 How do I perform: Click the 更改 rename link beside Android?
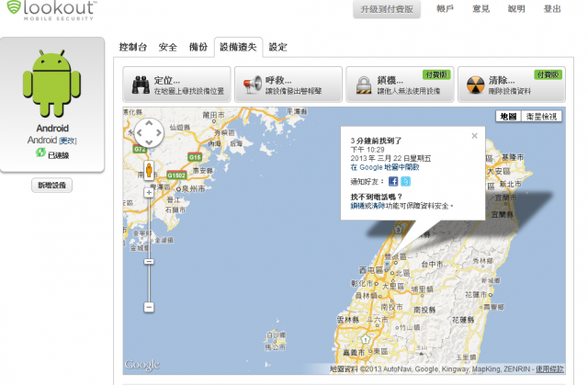click(x=68, y=141)
